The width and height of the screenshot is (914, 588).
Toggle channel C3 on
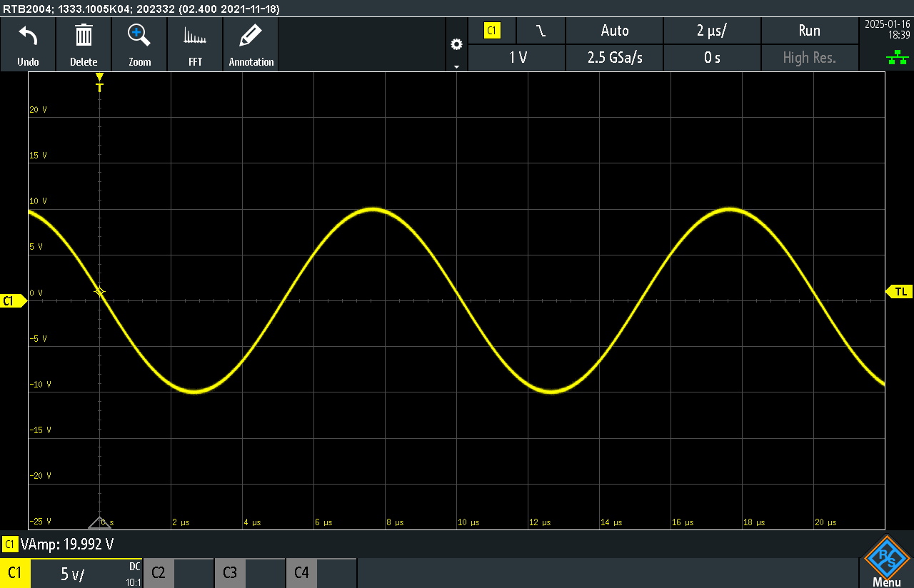[250, 573]
